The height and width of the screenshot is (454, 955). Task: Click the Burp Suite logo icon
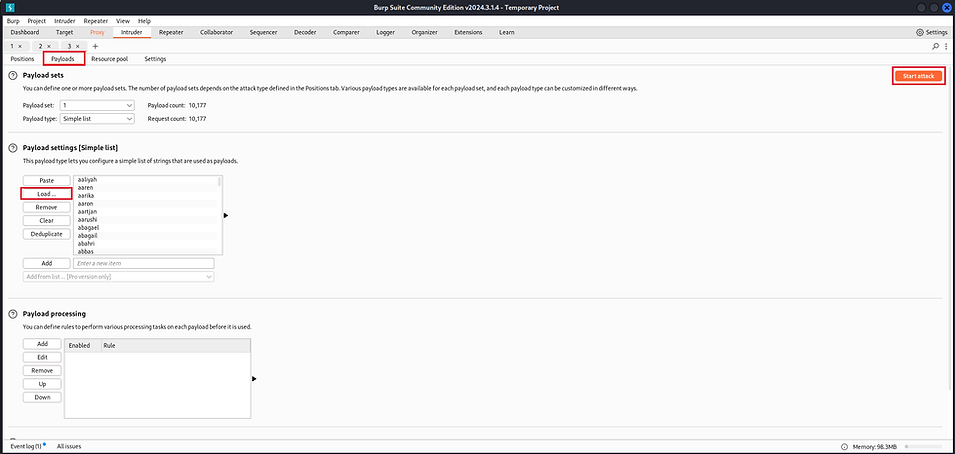[x=9, y=7]
